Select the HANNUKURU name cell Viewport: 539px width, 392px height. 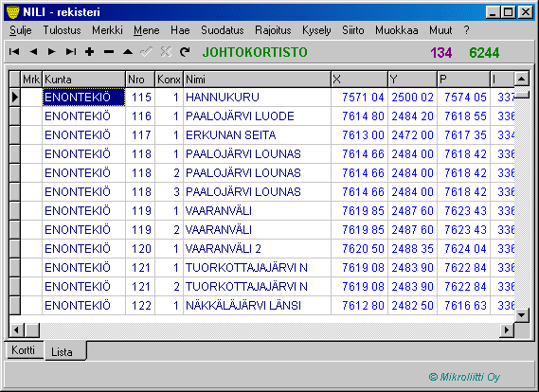pos(257,98)
